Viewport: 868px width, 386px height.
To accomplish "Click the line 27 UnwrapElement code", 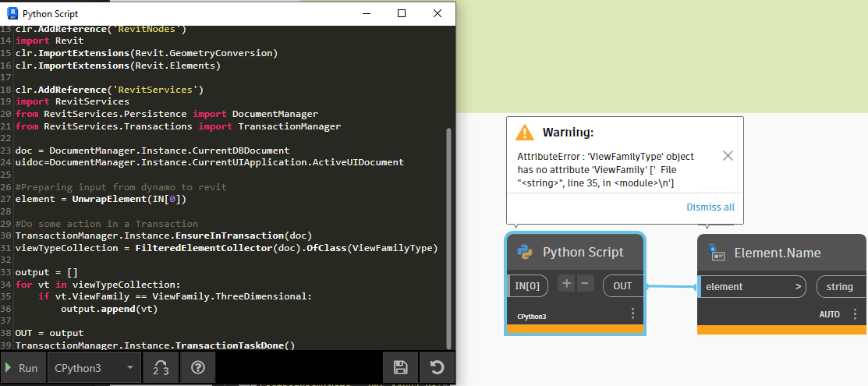I will click(101, 200).
